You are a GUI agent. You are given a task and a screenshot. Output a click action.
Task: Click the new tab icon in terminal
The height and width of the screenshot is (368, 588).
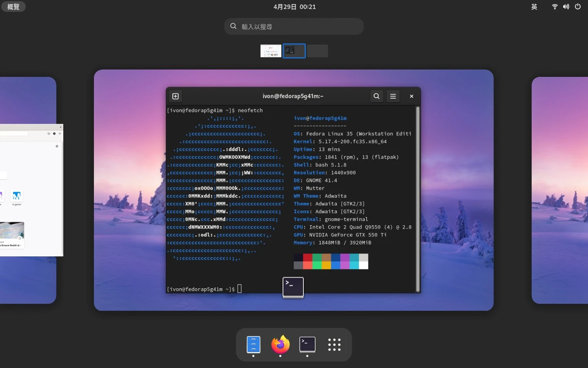pyautogui.click(x=176, y=96)
